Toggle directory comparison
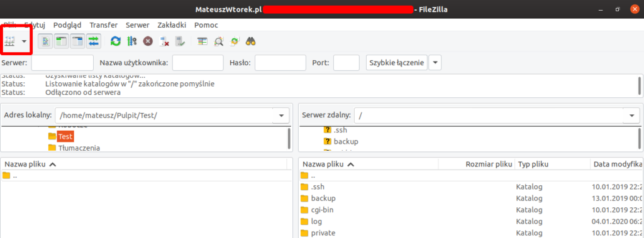Viewport: 644px width, 238px height. click(x=219, y=41)
